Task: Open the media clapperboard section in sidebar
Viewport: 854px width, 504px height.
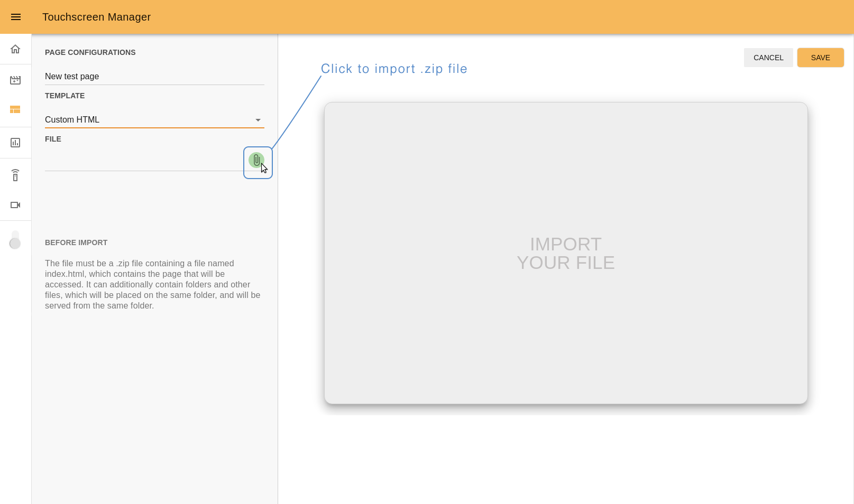Action: (15, 80)
